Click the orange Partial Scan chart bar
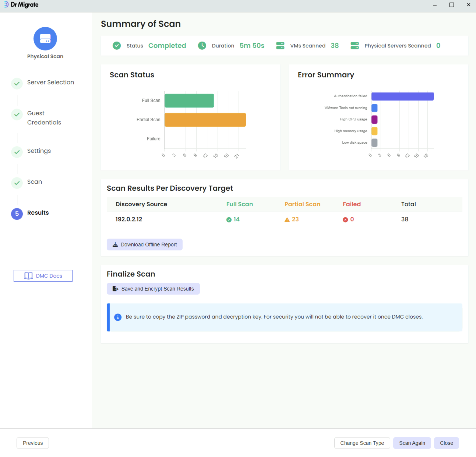 click(x=205, y=120)
